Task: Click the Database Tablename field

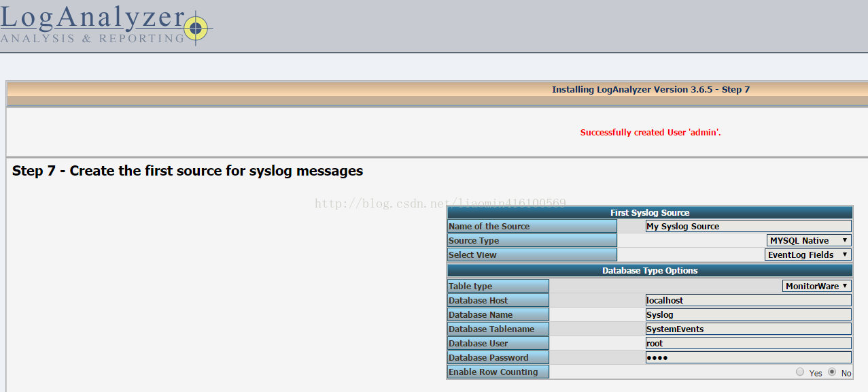Action: coord(748,329)
